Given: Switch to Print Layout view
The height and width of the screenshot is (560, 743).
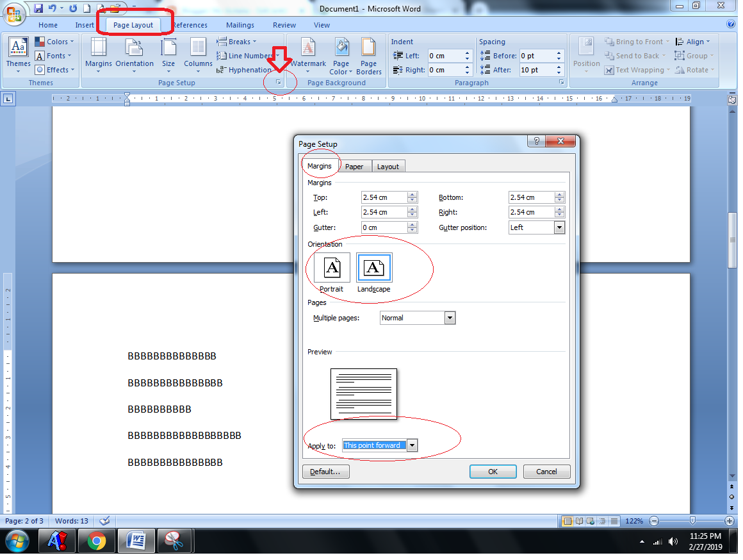Looking at the screenshot, I should pos(567,521).
